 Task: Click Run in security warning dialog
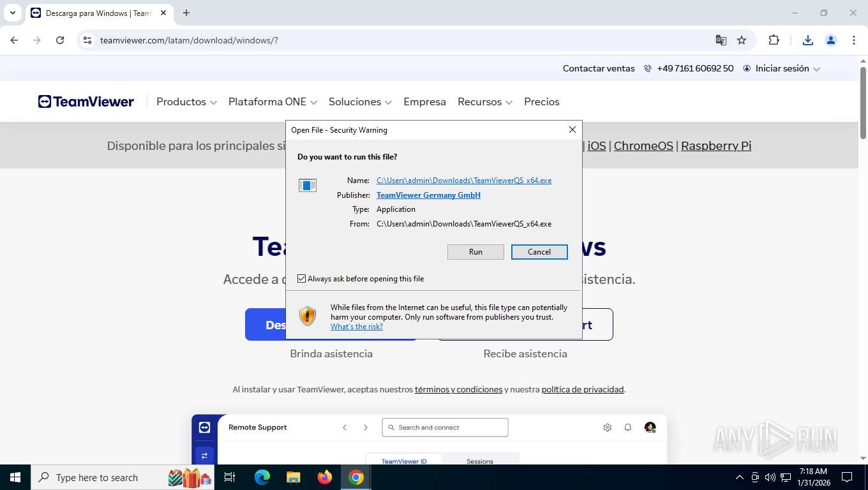pyautogui.click(x=475, y=252)
